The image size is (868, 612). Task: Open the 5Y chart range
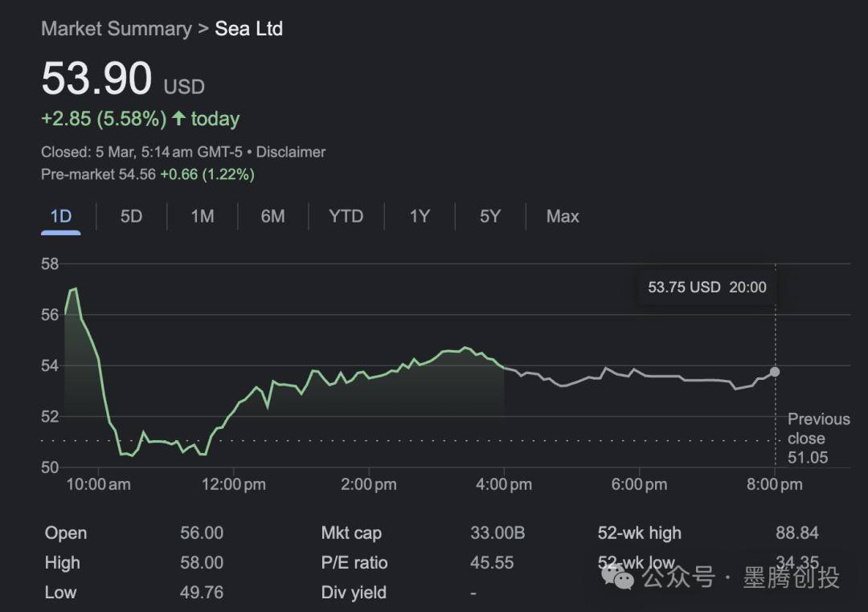(x=490, y=216)
